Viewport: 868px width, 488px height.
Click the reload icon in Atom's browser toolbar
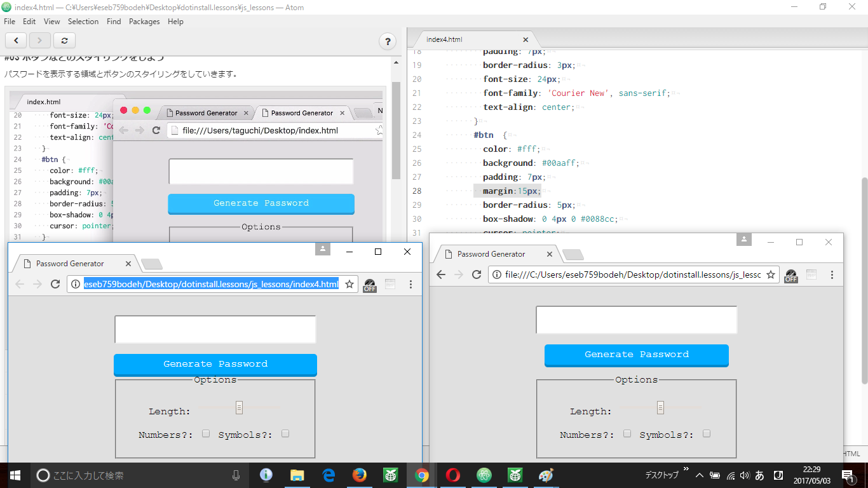pyautogui.click(x=64, y=41)
